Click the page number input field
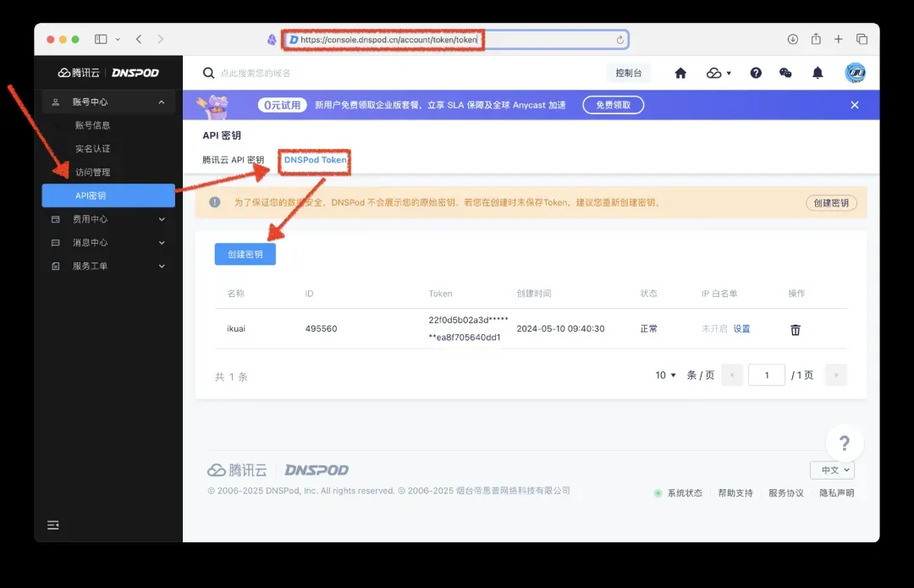Image resolution: width=914 pixels, height=588 pixels. pyautogui.click(x=767, y=375)
